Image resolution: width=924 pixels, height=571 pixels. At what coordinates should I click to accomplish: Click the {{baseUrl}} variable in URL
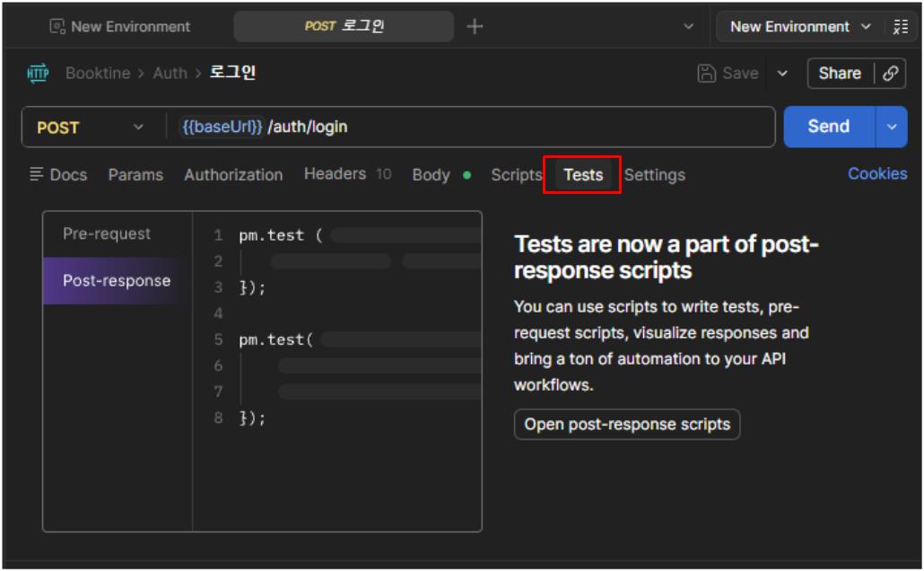(x=222, y=127)
